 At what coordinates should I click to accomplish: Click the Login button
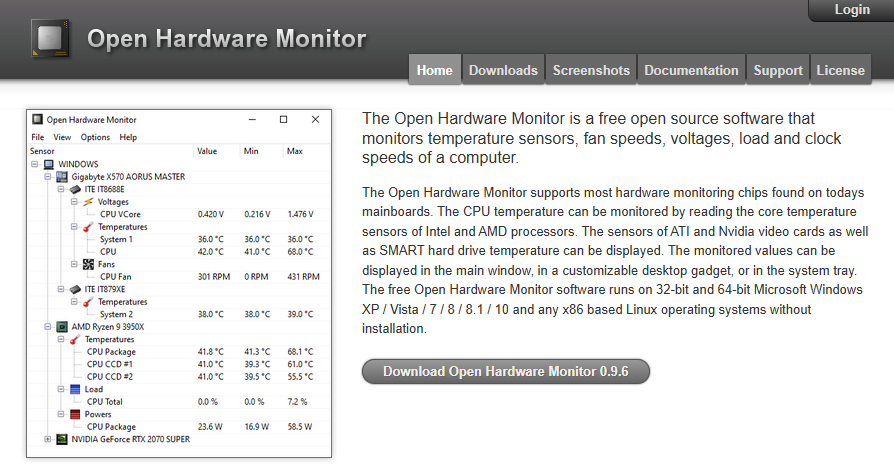[852, 10]
